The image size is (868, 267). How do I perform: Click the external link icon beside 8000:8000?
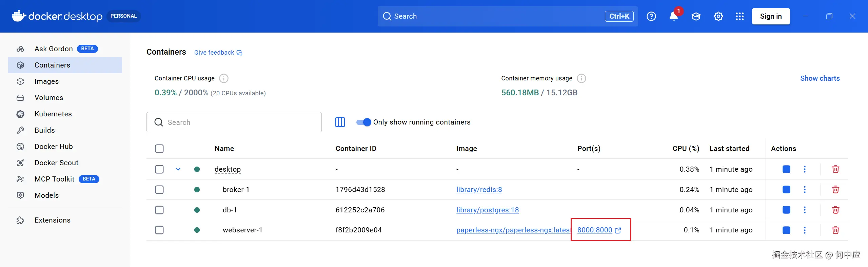click(x=618, y=230)
